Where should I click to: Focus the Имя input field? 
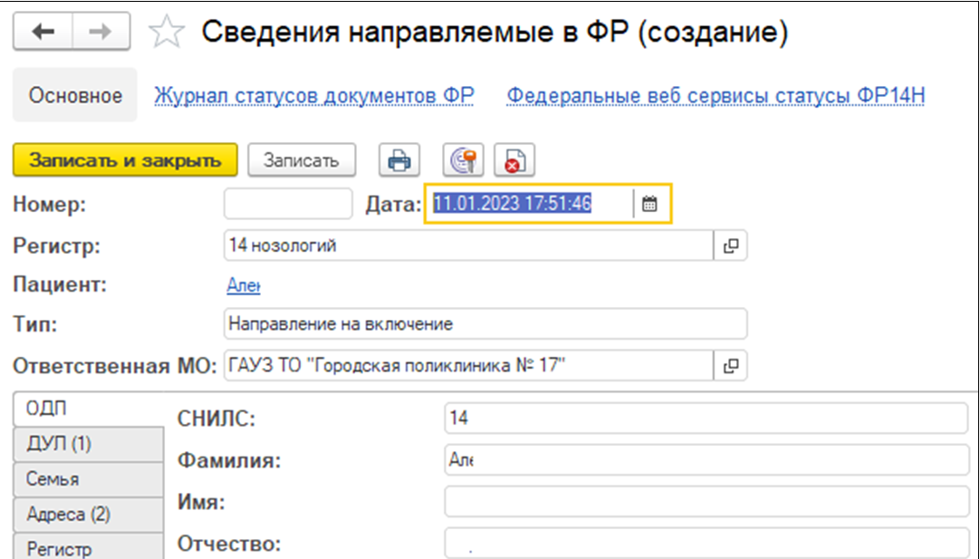[x=706, y=501]
